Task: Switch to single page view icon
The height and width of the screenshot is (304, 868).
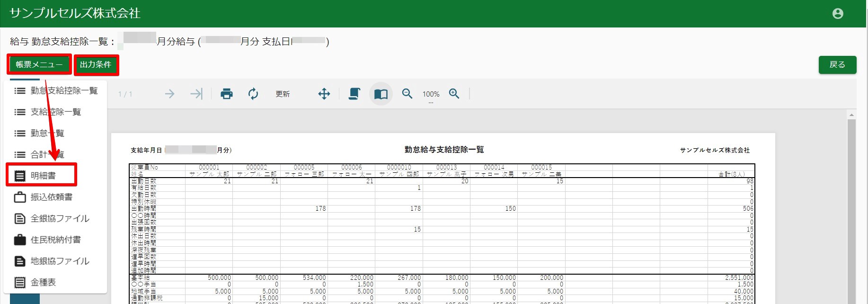Action: click(354, 94)
